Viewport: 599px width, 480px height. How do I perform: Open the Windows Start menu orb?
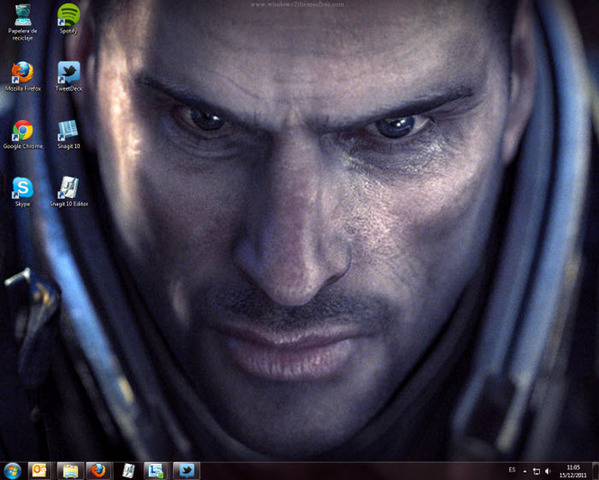13,471
